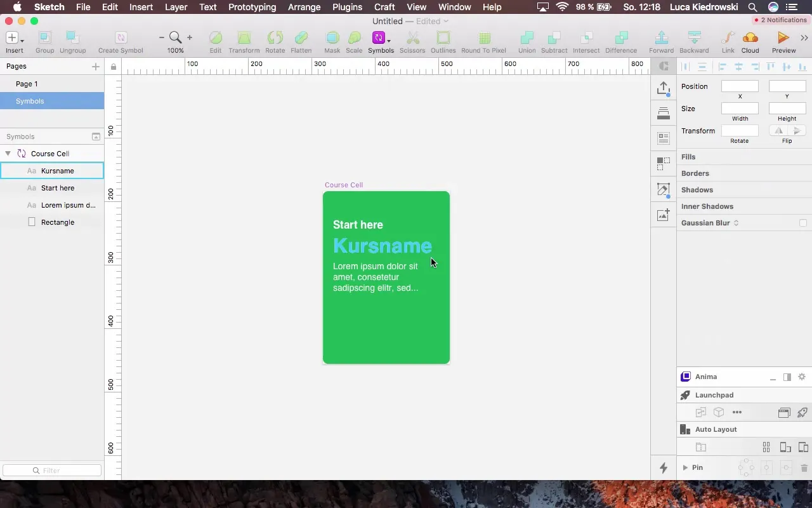Open the Spotlight search icon
This screenshot has width=812, height=508.
pyautogui.click(x=752, y=7)
